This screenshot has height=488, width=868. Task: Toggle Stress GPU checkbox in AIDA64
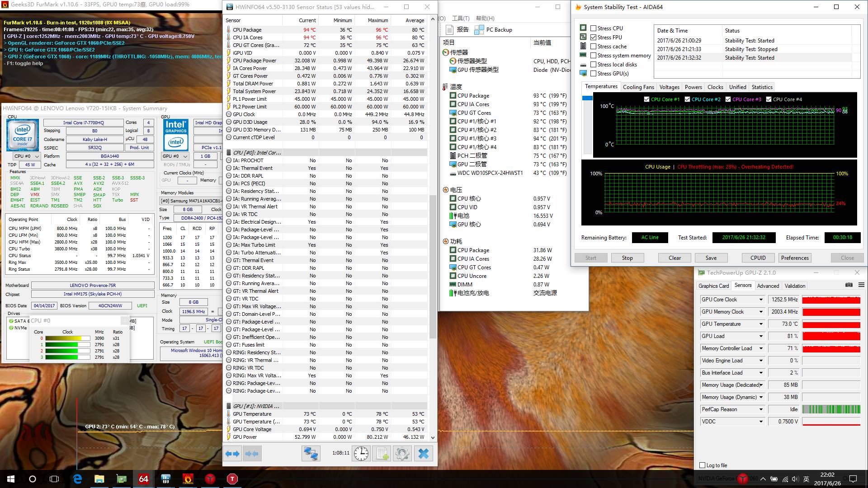[592, 73]
